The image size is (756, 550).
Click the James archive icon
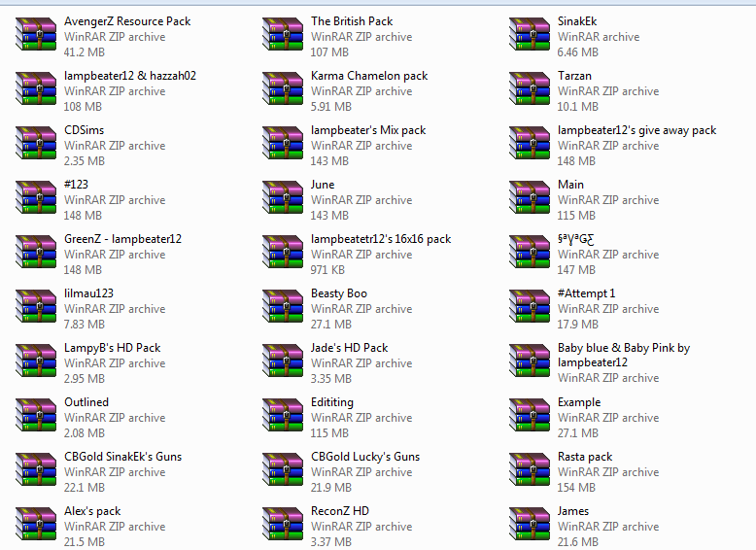click(530, 525)
